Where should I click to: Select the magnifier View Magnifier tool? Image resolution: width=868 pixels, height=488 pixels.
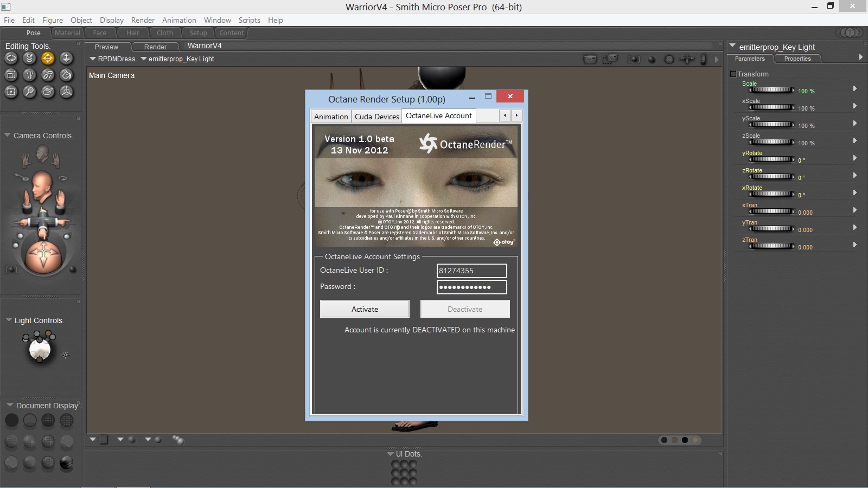30,92
